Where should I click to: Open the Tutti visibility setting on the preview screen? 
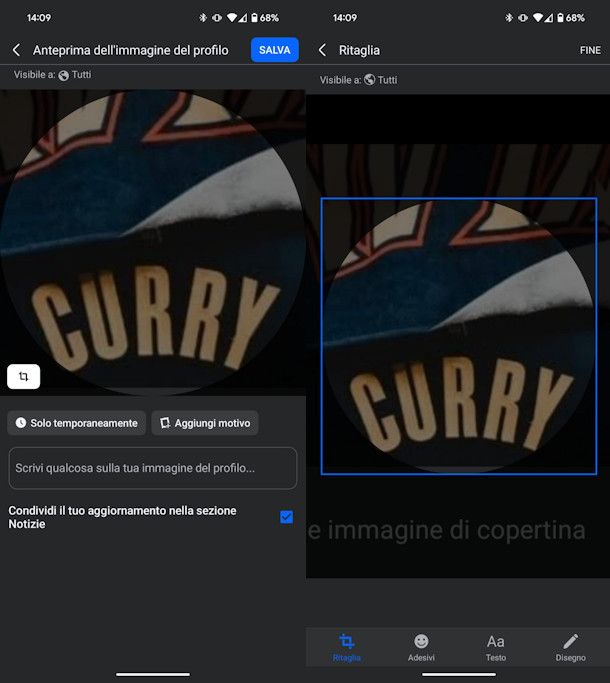75,75
